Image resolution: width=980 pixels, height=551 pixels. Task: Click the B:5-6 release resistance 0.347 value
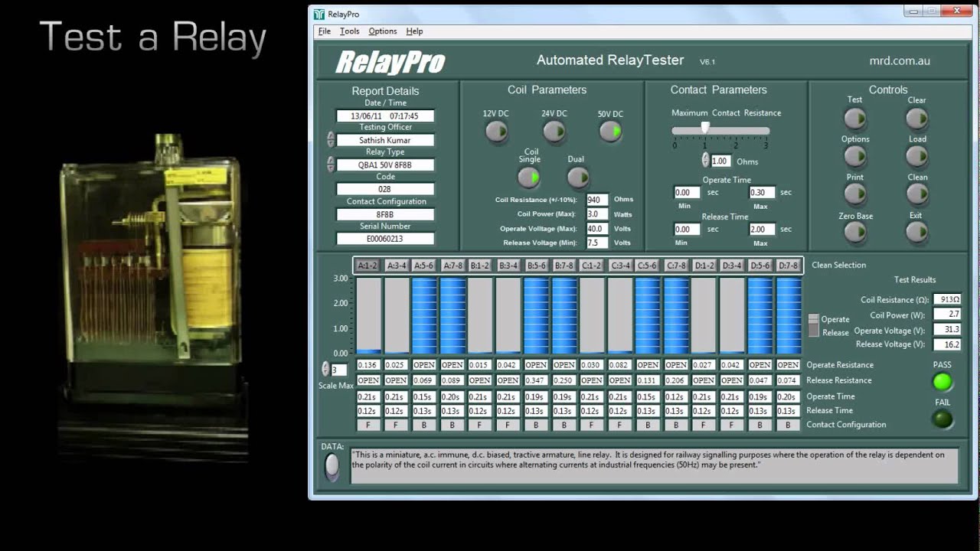(536, 380)
